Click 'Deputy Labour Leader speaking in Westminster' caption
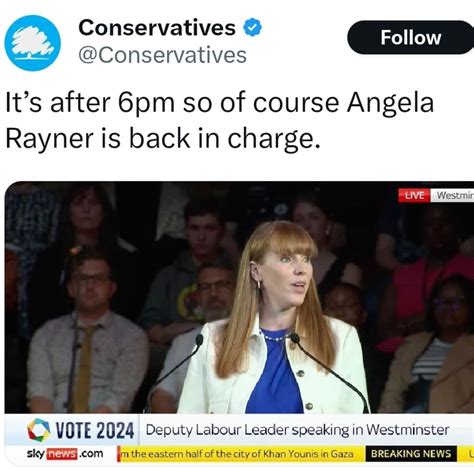This screenshot has height=474, width=474. (297, 430)
